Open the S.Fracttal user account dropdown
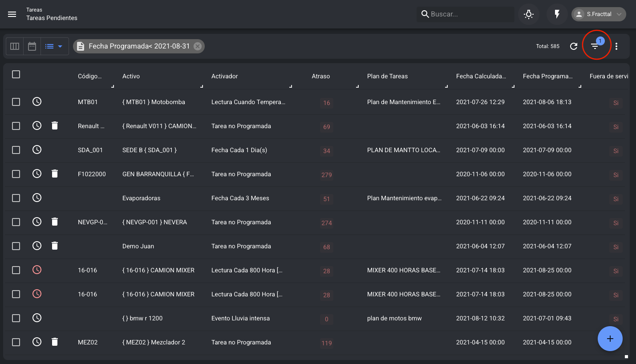This screenshot has height=364, width=636. 599,14
